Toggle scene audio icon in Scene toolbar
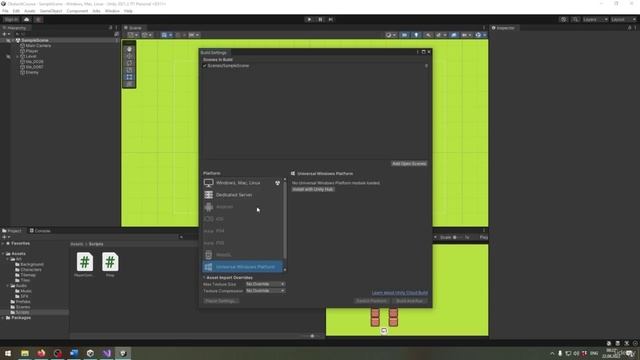Screen dimensions: 640x360 point(428,35)
